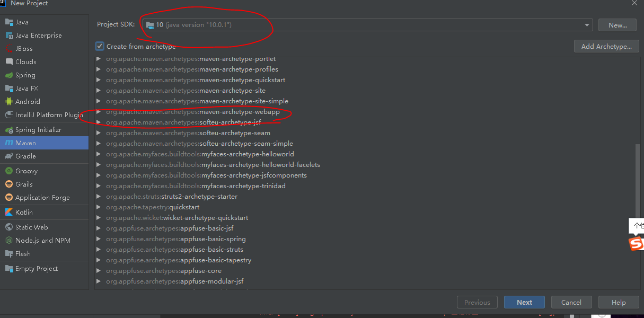This screenshot has height=318, width=644.
Task: Pick the Clouds project type icon
Action: [x=8, y=62]
